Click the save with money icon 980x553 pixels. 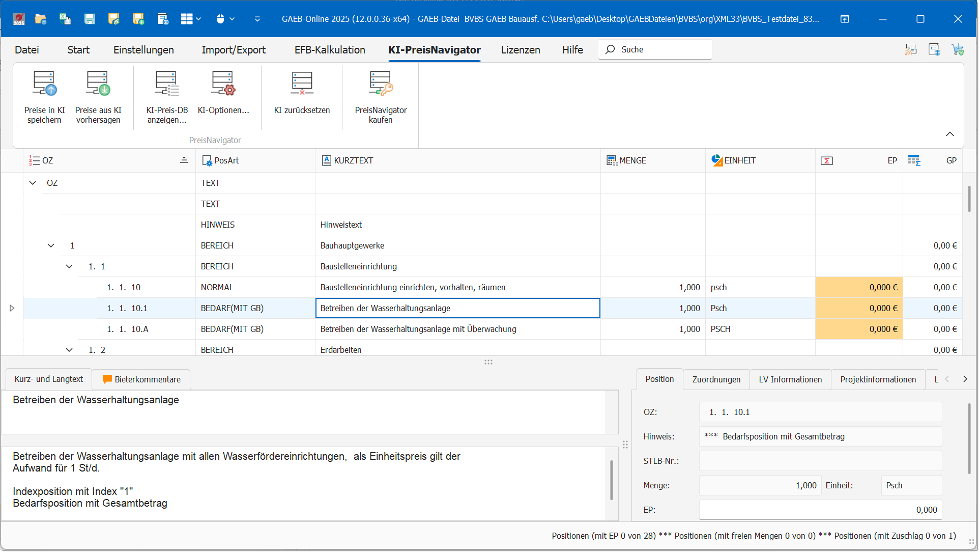[114, 19]
